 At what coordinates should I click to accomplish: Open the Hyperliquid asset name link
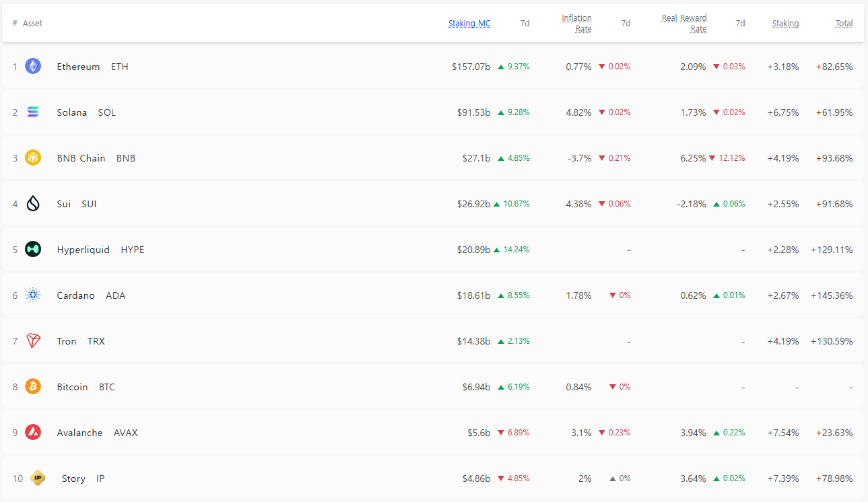pyautogui.click(x=83, y=250)
